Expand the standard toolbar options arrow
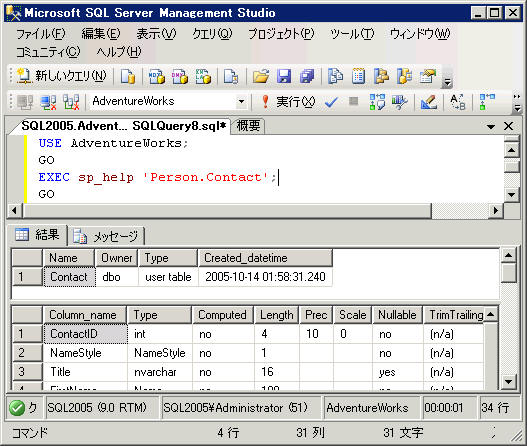The height and width of the screenshot is (446, 527). tap(447, 82)
